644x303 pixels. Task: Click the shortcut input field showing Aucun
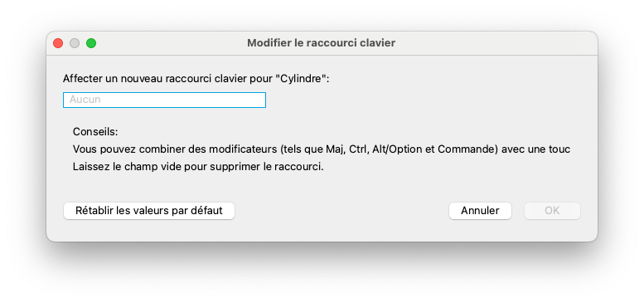(x=164, y=100)
